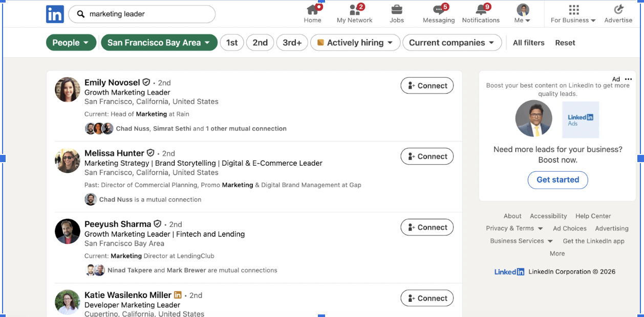Screen dimensions: 644x317
Task: Click Katie Wasilenko Miller's premium badge
Action: (x=178, y=295)
